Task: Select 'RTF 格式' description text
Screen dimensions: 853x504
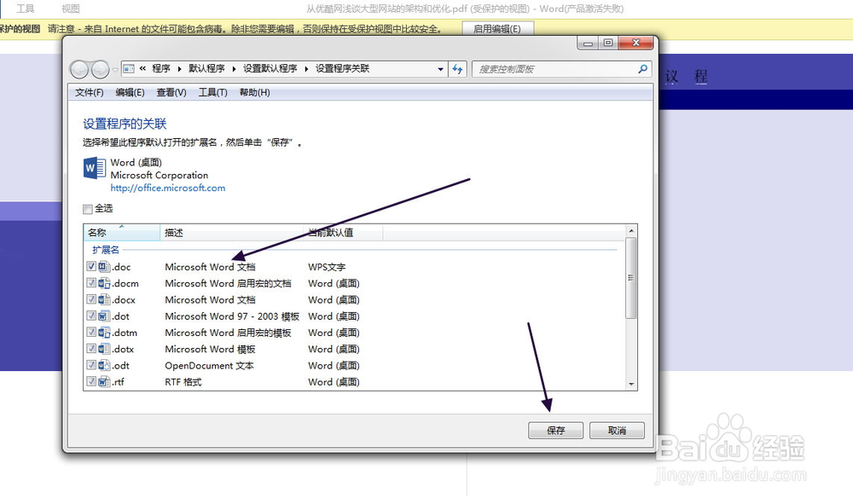Action: (x=183, y=382)
